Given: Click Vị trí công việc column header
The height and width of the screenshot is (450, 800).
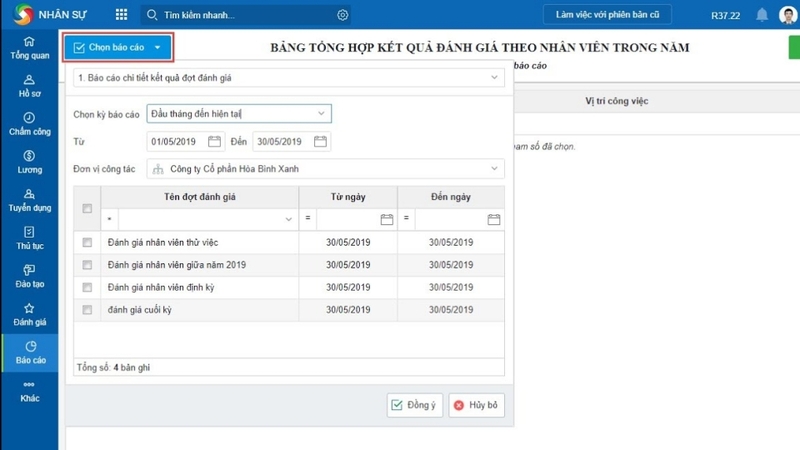Looking at the screenshot, I should point(616,101).
